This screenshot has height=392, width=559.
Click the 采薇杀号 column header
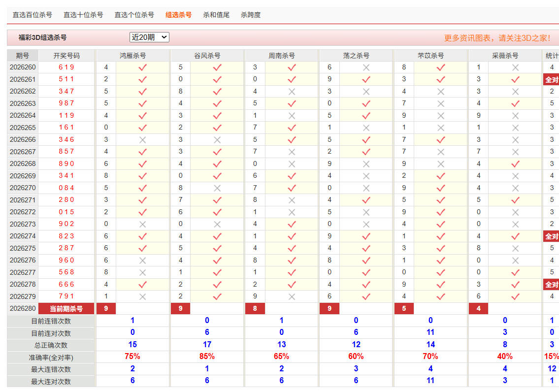pos(505,56)
